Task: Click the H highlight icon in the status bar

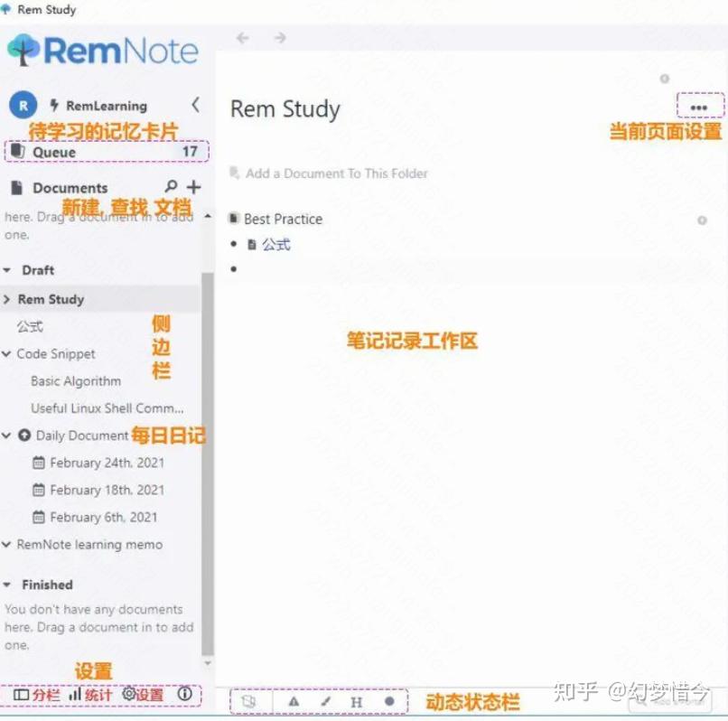Action: [x=357, y=701]
